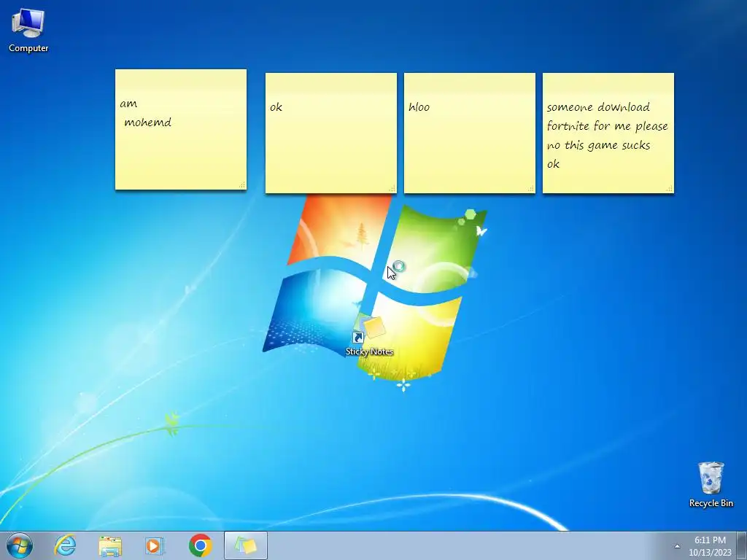
Task: Click resize grip of the 'hloo' note
Action: [531, 189]
